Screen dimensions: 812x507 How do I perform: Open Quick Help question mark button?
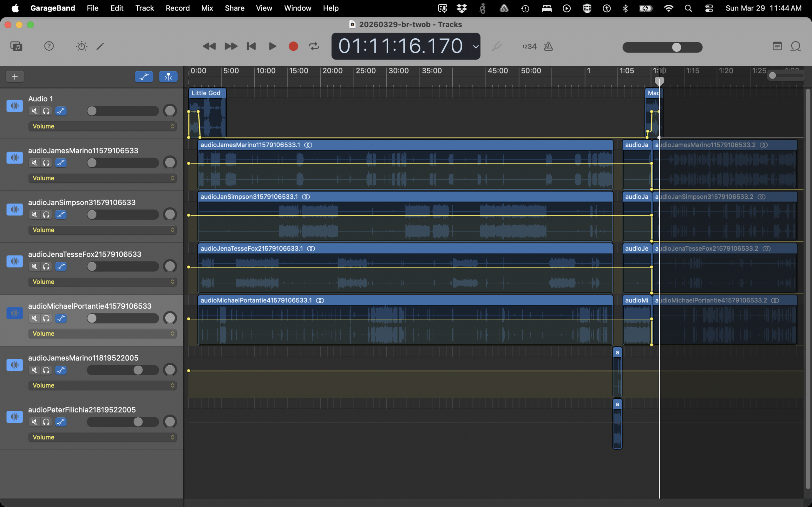coord(49,46)
